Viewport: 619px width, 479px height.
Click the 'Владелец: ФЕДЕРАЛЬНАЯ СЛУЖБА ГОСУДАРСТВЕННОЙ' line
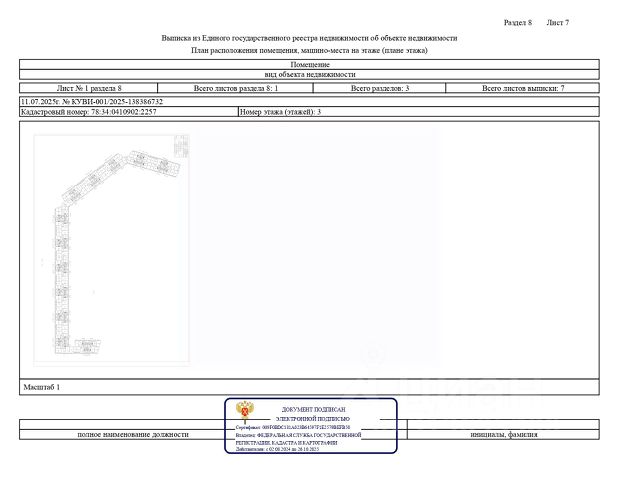[x=298, y=435]
